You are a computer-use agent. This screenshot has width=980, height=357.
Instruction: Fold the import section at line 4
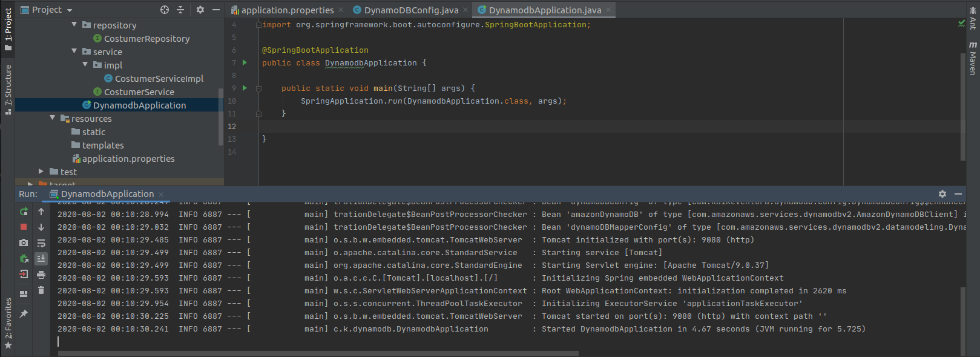[258, 25]
